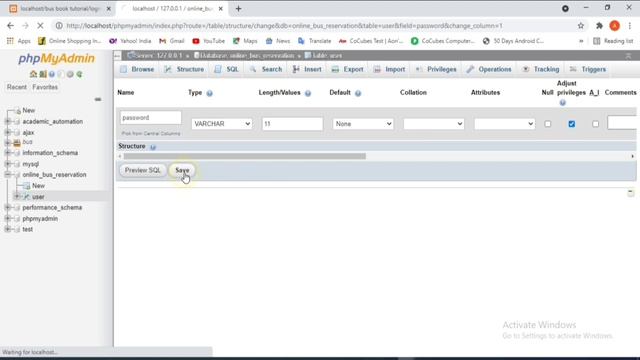Switch to the Structure tab
640x360 pixels.
184,69
